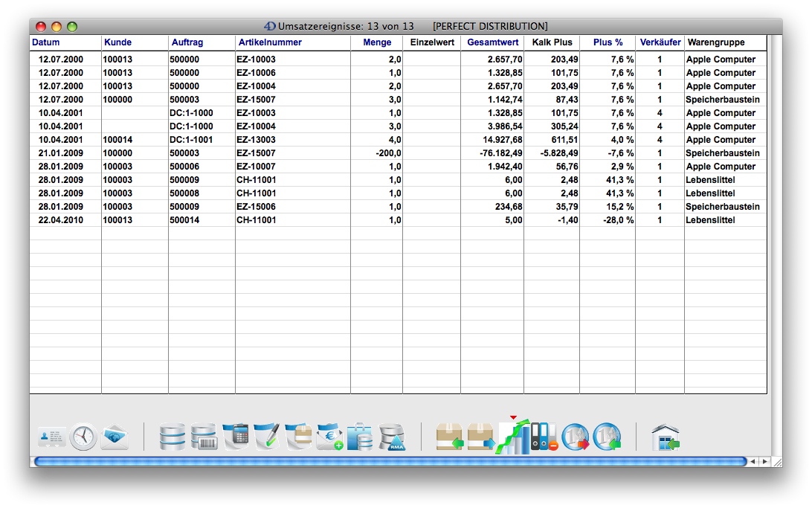Screen dimensions: 812x508
Task: Click the binder folders with minus icon
Action: pos(544,437)
